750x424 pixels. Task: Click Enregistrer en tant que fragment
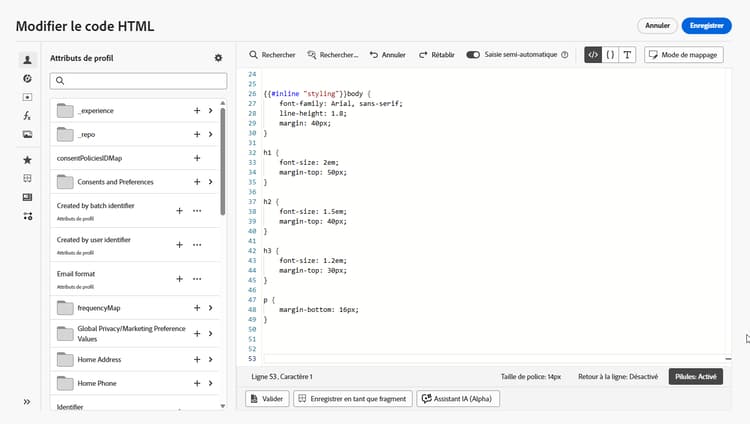tap(353, 399)
